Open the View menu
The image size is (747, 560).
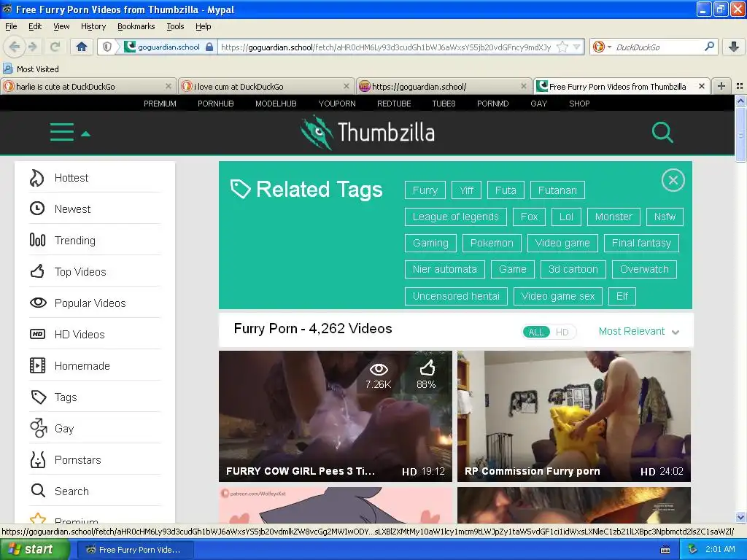tap(61, 26)
